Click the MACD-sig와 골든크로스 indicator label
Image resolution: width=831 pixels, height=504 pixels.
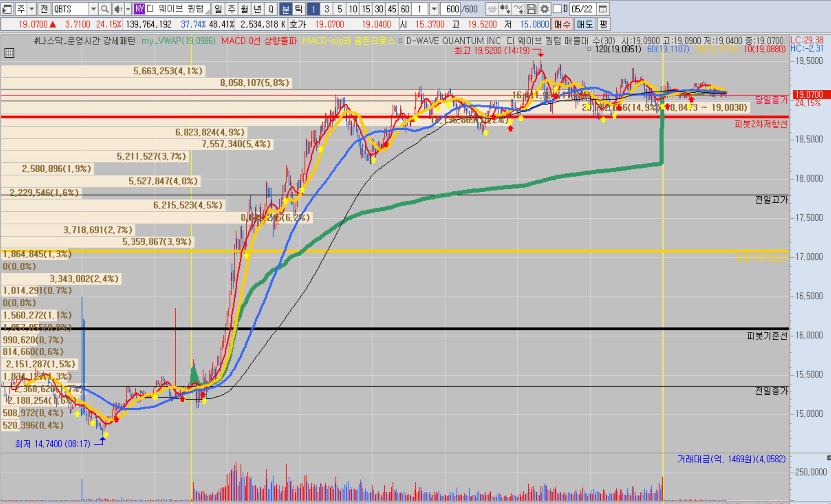[349, 41]
